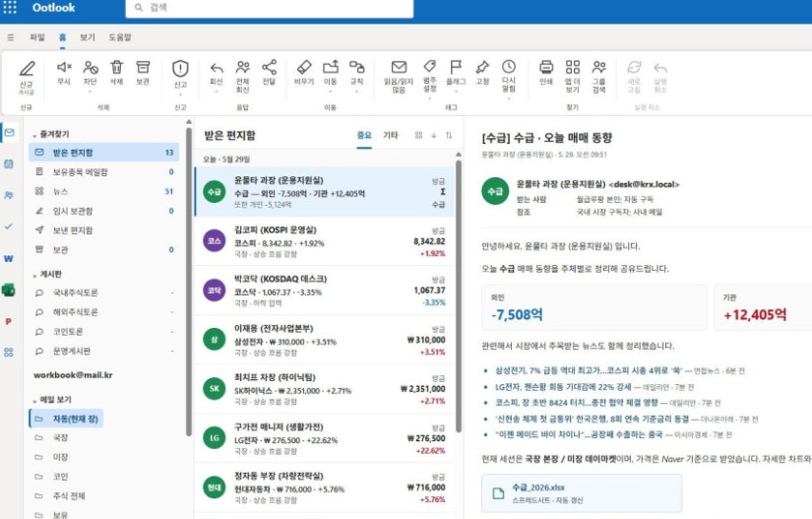The height and width of the screenshot is (519, 812).
Task: Open the 뉴스 folder
Action: click(103, 191)
